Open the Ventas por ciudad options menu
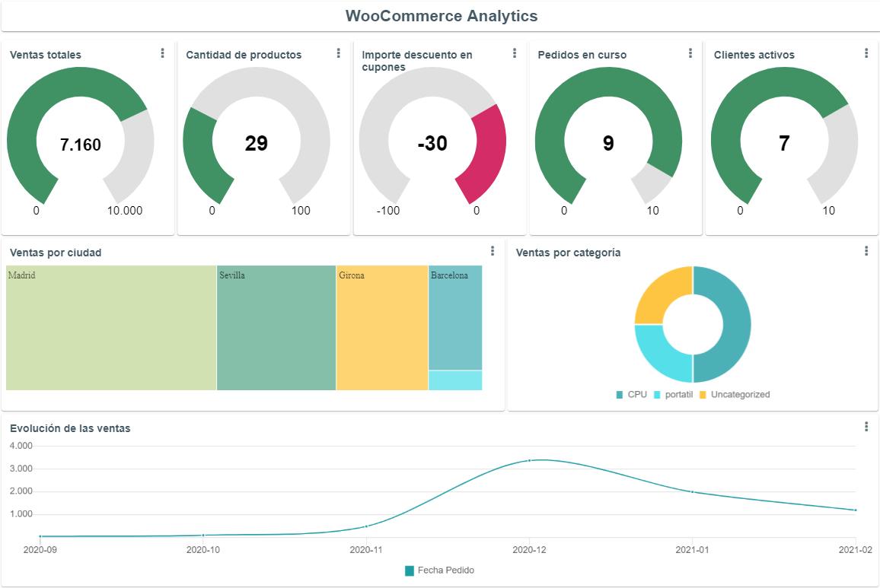The image size is (880, 588). point(493,251)
